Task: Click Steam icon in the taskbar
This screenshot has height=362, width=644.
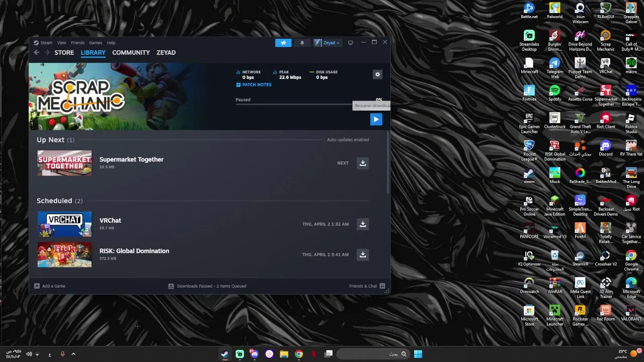Action: click(225, 354)
